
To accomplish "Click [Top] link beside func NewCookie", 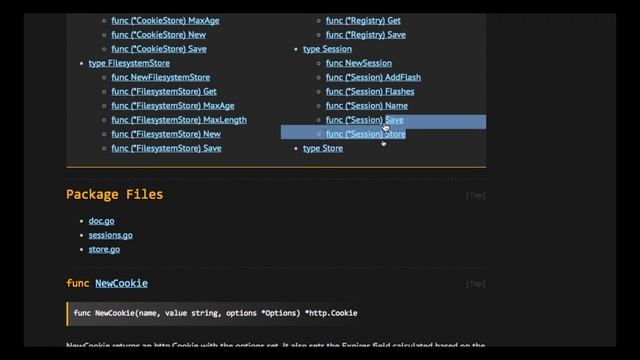I will [x=476, y=284].
